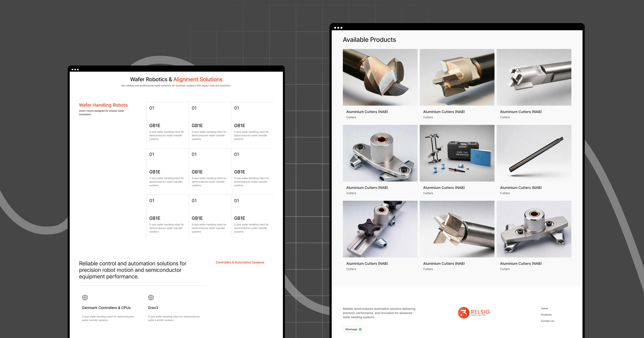This screenshot has width=644, height=338.
Task: Open the Contact Us footer link
Action: (547, 321)
